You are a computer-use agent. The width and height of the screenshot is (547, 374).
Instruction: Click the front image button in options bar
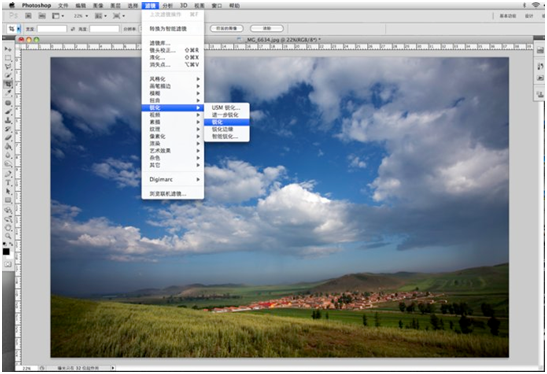pyautogui.click(x=227, y=28)
